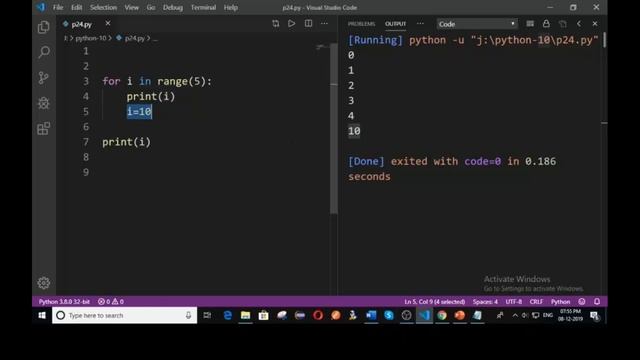Launch Microsoft Edge from taskbar
The height and width of the screenshot is (360, 640).
pyautogui.click(x=227, y=316)
